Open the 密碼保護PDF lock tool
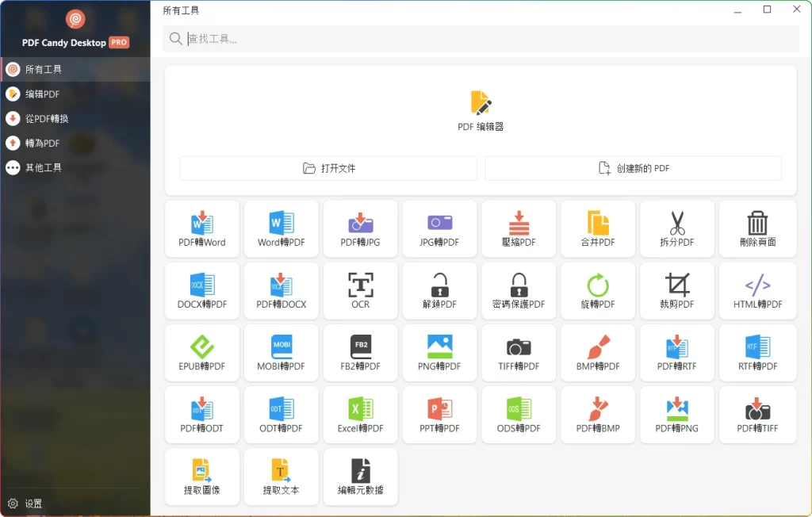Screen dimensions: 812x517 click(x=519, y=290)
